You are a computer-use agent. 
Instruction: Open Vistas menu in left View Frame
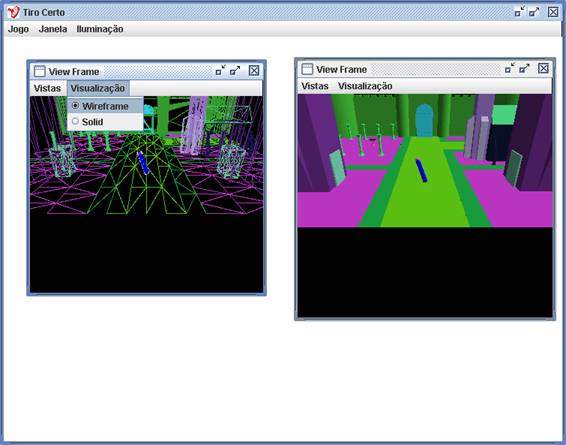[47, 88]
